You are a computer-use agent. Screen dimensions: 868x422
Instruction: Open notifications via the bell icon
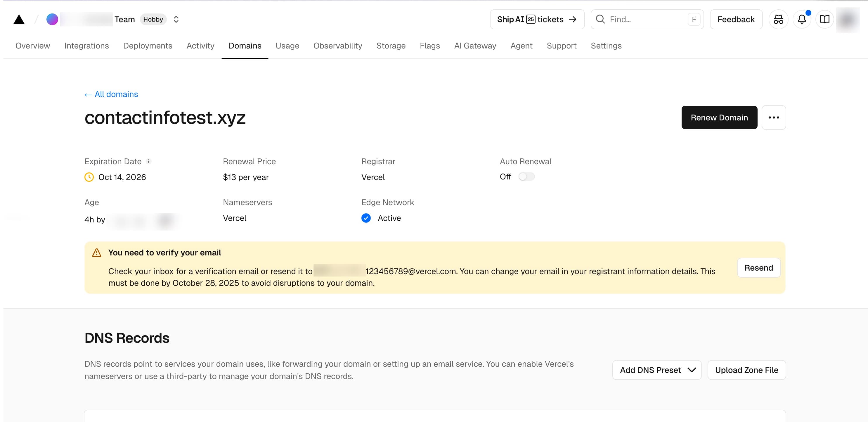pos(802,19)
